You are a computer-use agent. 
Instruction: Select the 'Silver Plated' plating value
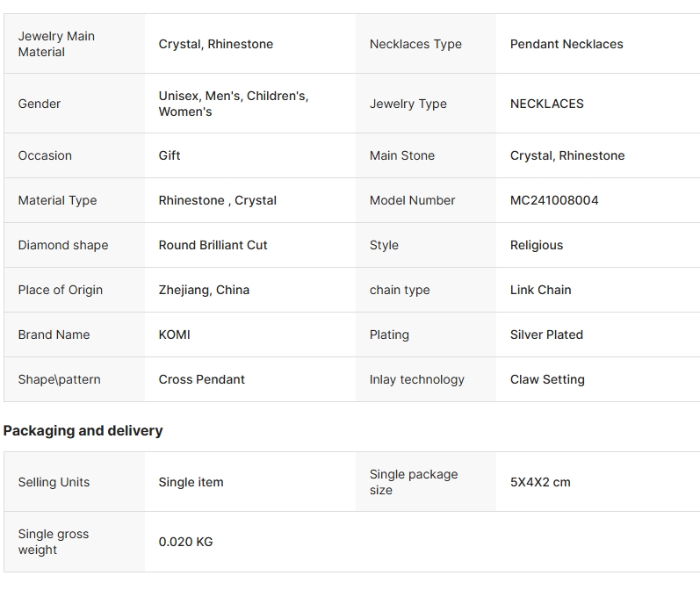[x=546, y=335]
